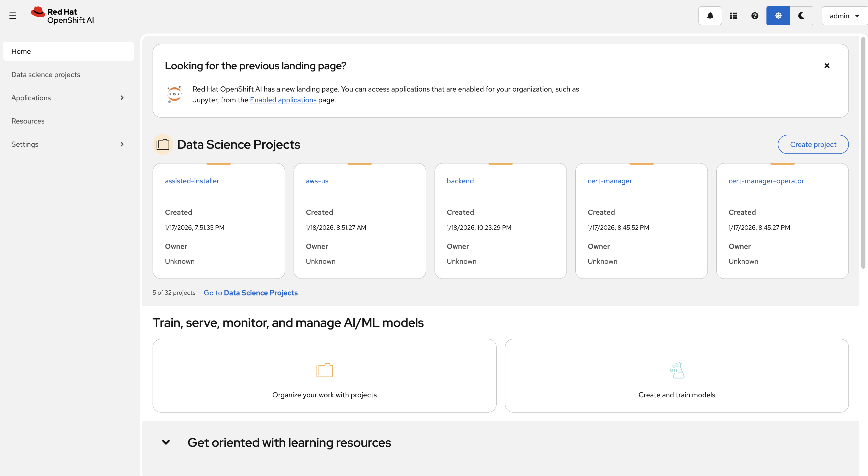The image size is (868, 476).
Task: Click the Data Science Projects folder icon
Action: point(163,145)
